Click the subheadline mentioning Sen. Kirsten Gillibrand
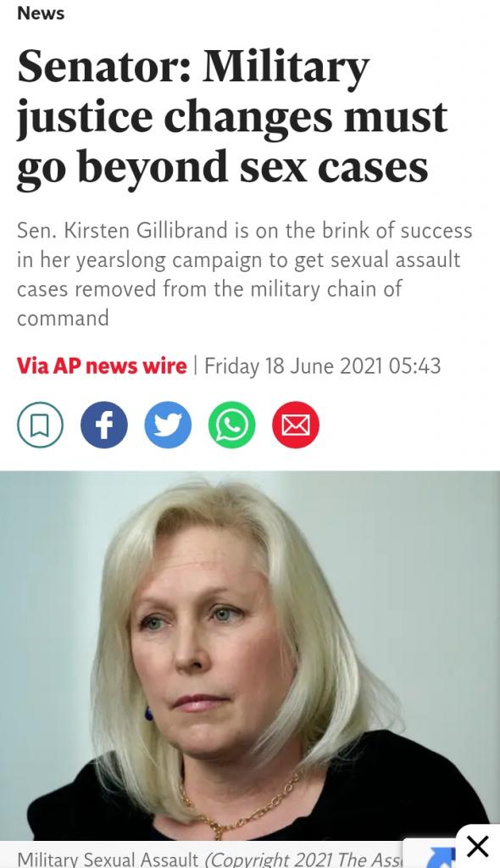 pyautogui.click(x=244, y=274)
